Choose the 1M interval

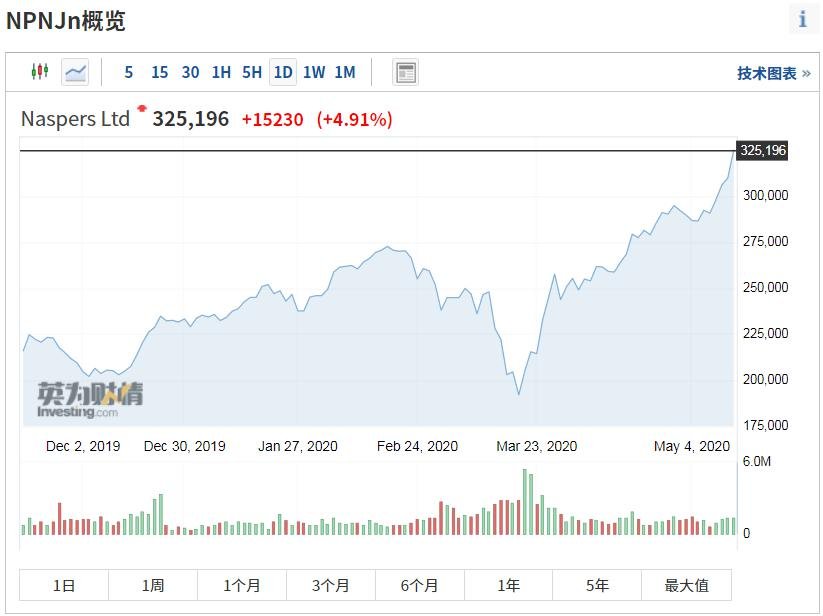[x=345, y=72]
